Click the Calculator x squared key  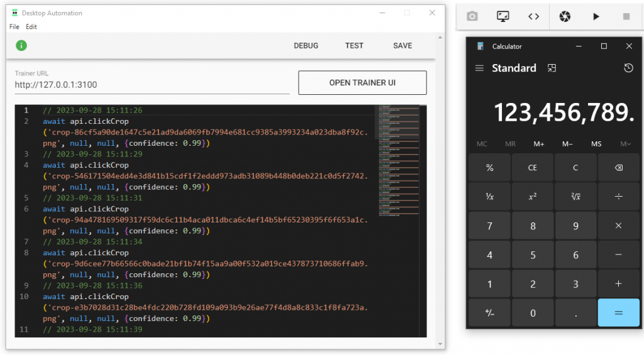(x=533, y=197)
